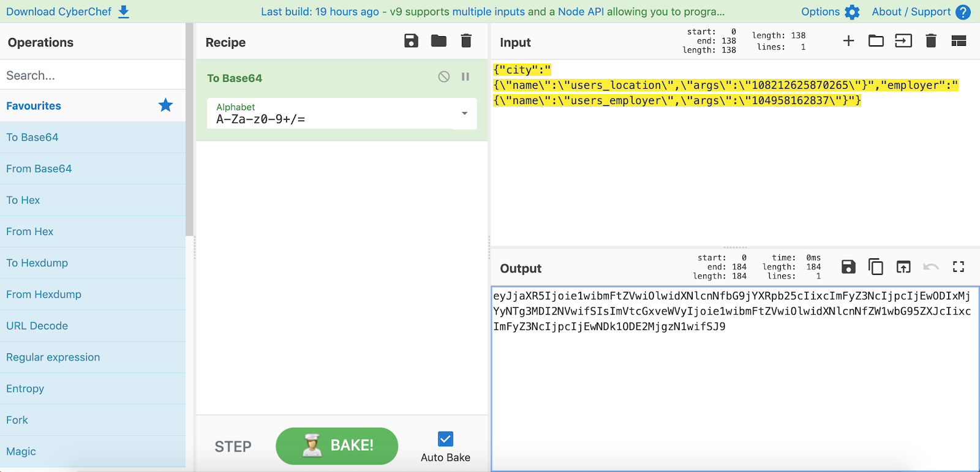Clear the recipe with the trash icon
Image resolution: width=980 pixels, height=472 pixels.
466,41
